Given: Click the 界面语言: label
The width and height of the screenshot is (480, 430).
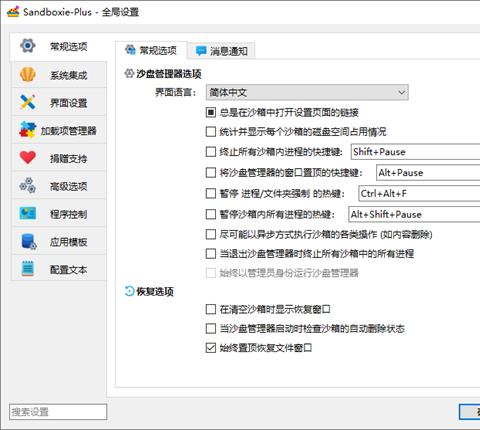Looking at the screenshot, I should pos(175,92).
